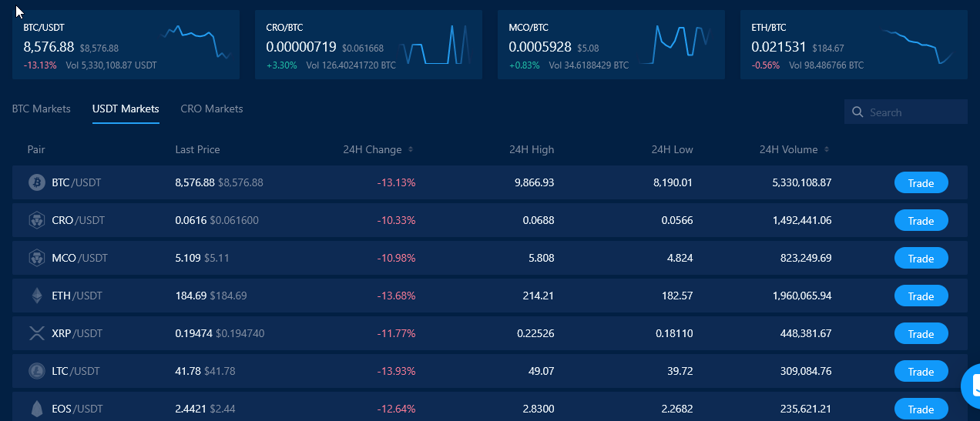Select the MCO/USDT pair name

pos(79,258)
